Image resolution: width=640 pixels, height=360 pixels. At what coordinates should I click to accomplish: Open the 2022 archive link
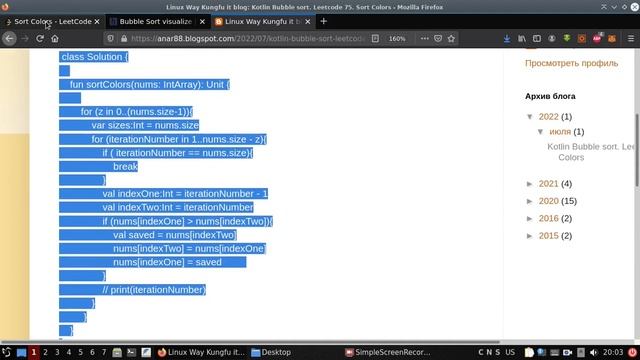pos(548,117)
